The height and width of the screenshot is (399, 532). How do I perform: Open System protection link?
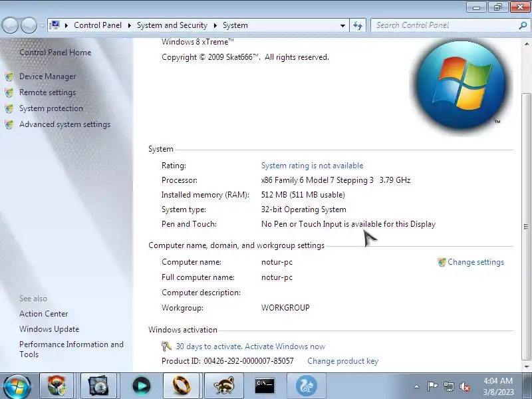click(51, 108)
